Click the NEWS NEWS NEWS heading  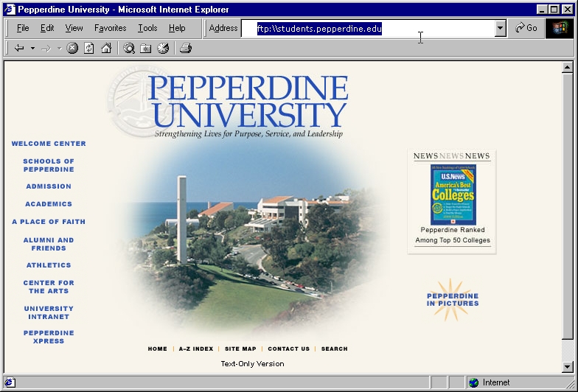tap(451, 156)
